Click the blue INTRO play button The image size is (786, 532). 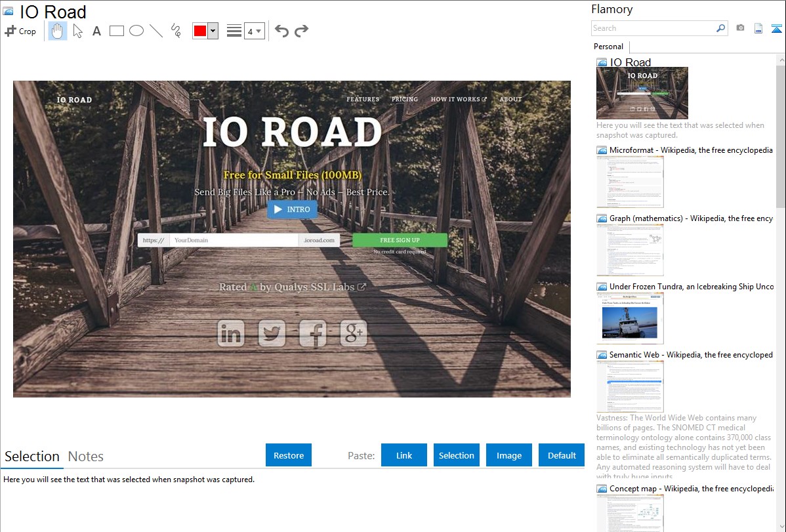292,209
